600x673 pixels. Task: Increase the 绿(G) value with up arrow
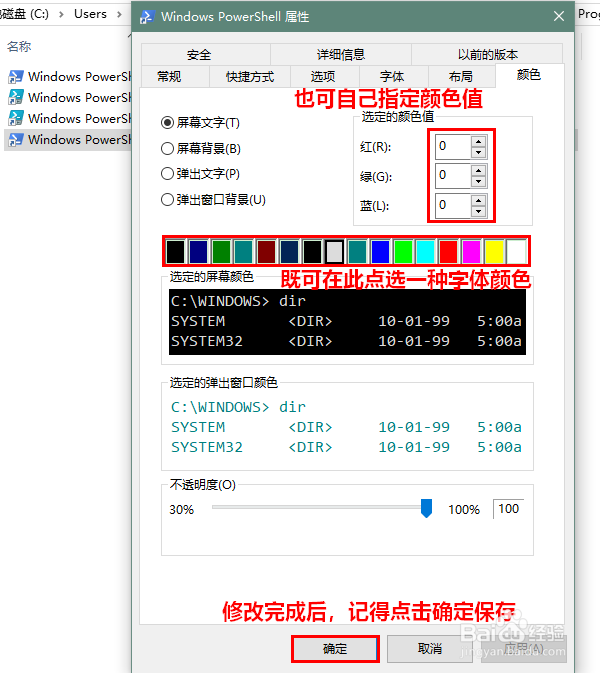[x=478, y=170]
